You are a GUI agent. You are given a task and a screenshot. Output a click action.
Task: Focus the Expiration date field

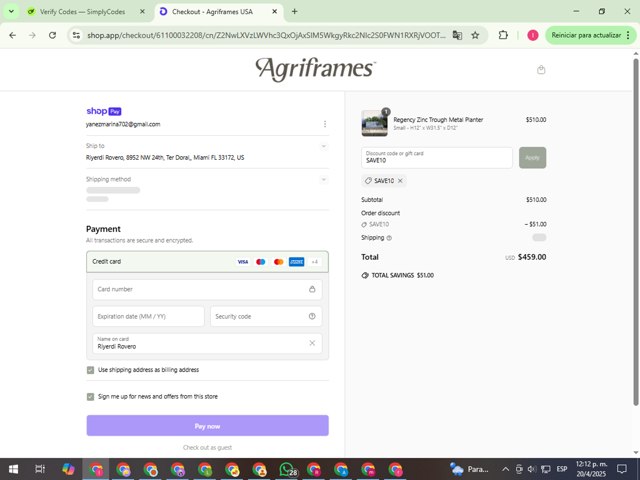(x=148, y=316)
